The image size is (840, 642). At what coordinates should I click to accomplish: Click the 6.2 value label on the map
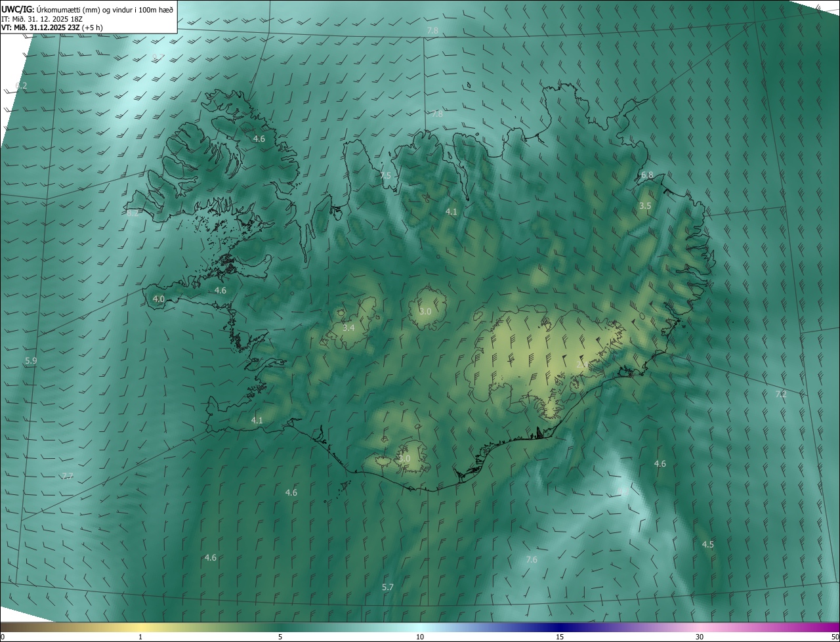[21, 86]
